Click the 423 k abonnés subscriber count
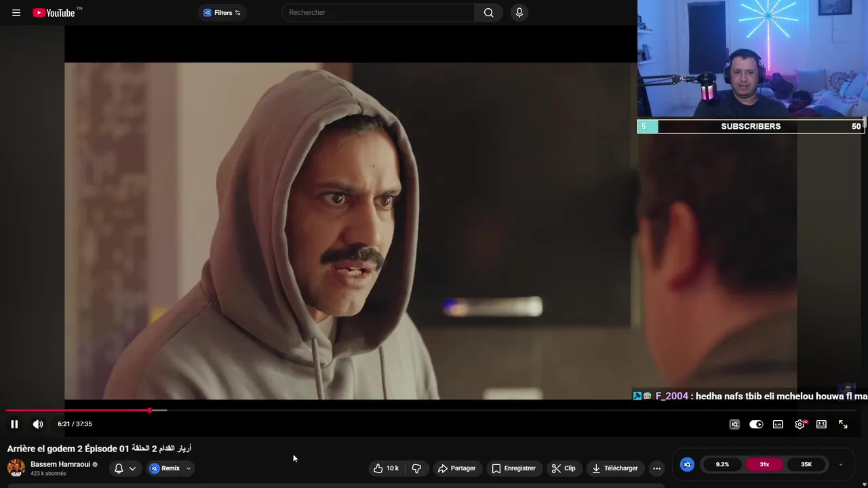The image size is (868, 488). 48,474
